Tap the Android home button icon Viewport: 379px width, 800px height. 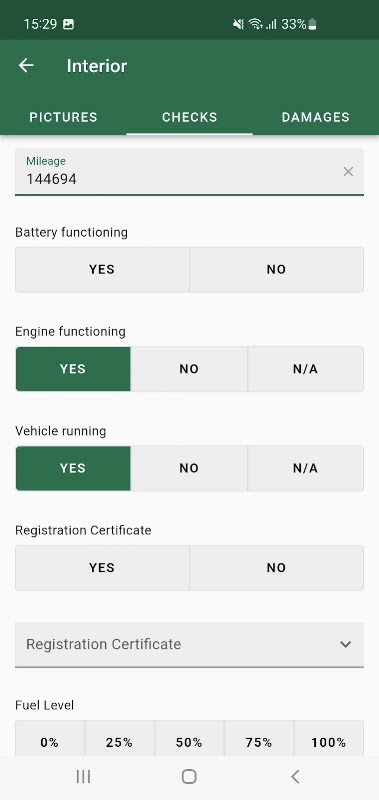189,777
